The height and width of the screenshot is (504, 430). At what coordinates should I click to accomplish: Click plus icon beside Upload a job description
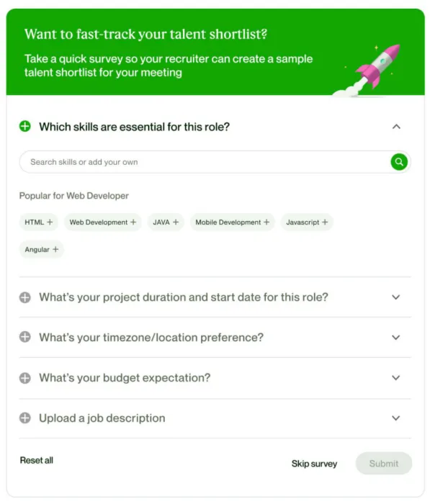coord(25,418)
